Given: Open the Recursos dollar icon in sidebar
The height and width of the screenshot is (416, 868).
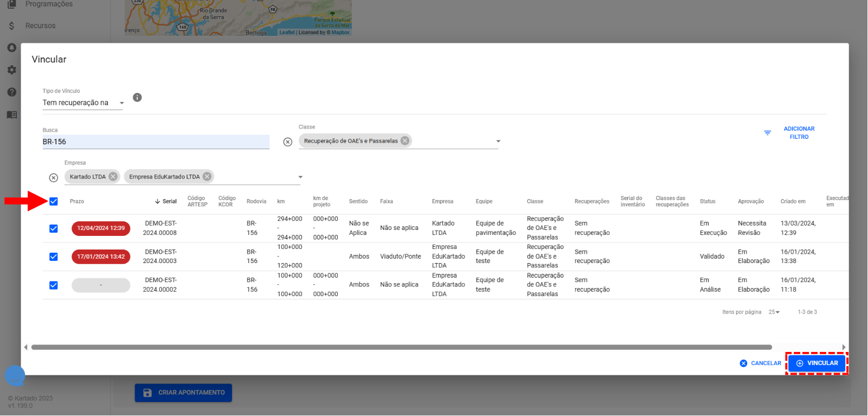Looking at the screenshot, I should (x=11, y=26).
